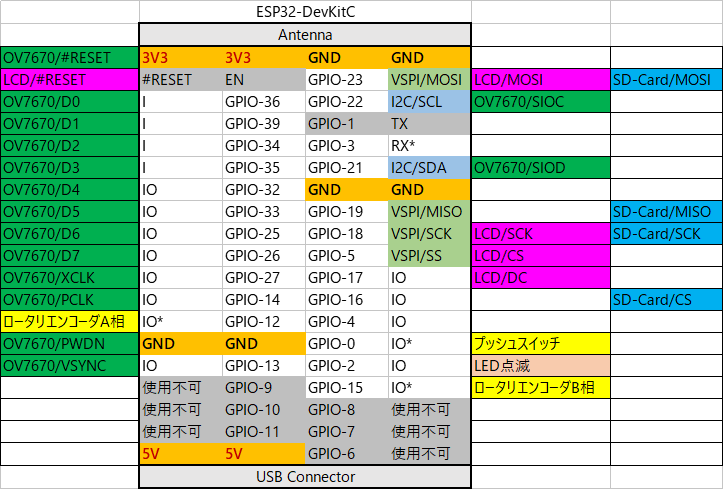Click the GPIO-25 cell
Viewport: 723px width, 489px height.
tap(264, 234)
